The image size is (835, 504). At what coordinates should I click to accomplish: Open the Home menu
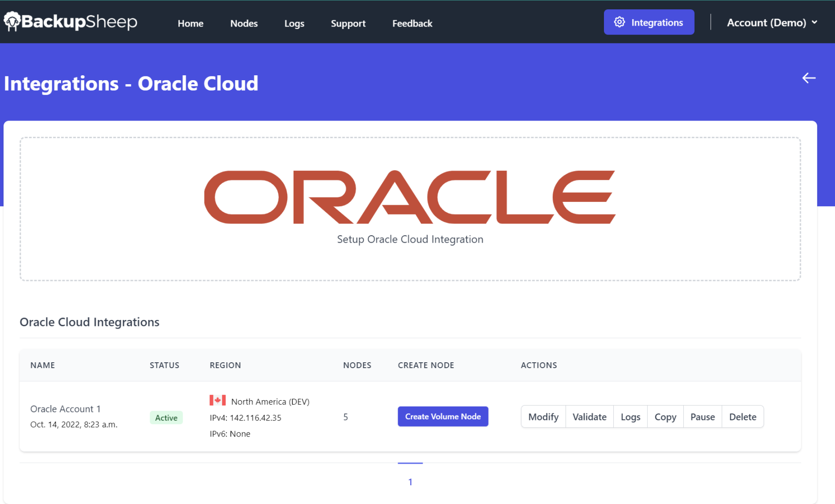point(191,23)
